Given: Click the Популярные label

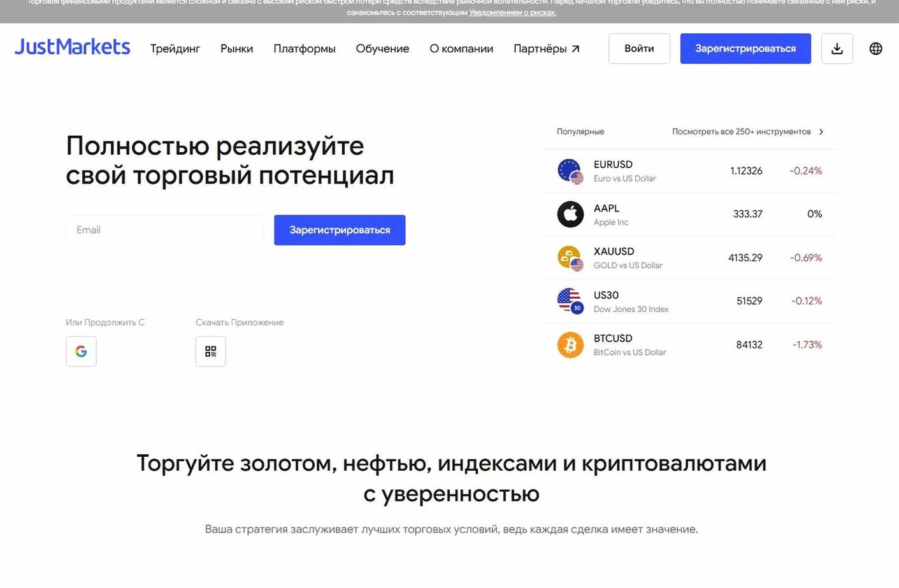Looking at the screenshot, I should point(580,132).
